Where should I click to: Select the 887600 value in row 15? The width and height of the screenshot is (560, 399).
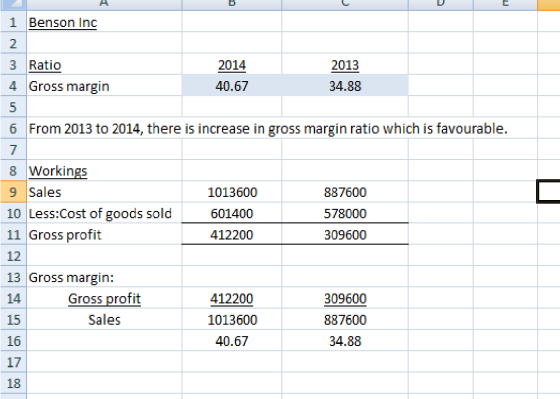click(345, 319)
